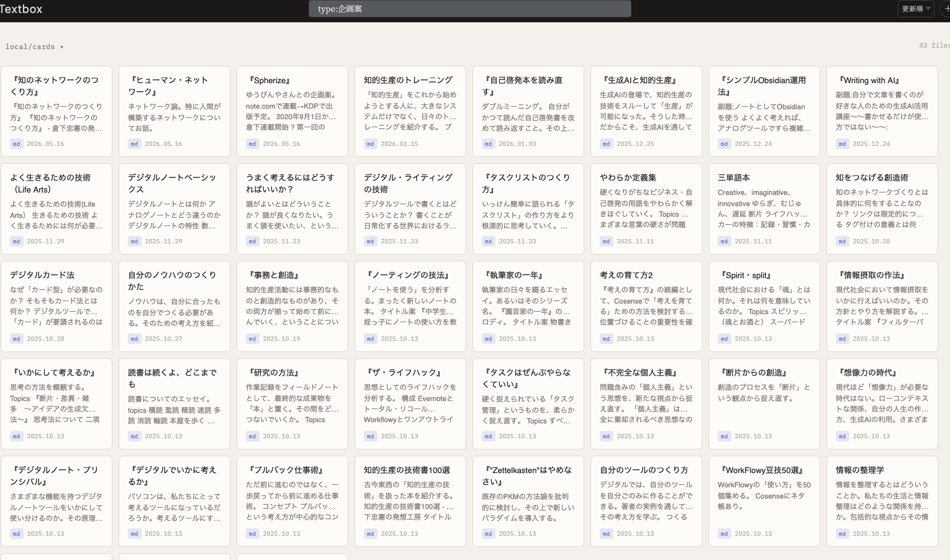This screenshot has width=950, height=560.
Task: Click the md badge on the 『Writing with AI』 card
Action: point(842,144)
